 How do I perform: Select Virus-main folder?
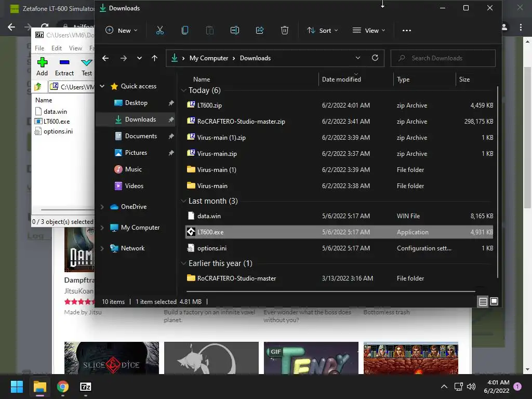point(339,186)
